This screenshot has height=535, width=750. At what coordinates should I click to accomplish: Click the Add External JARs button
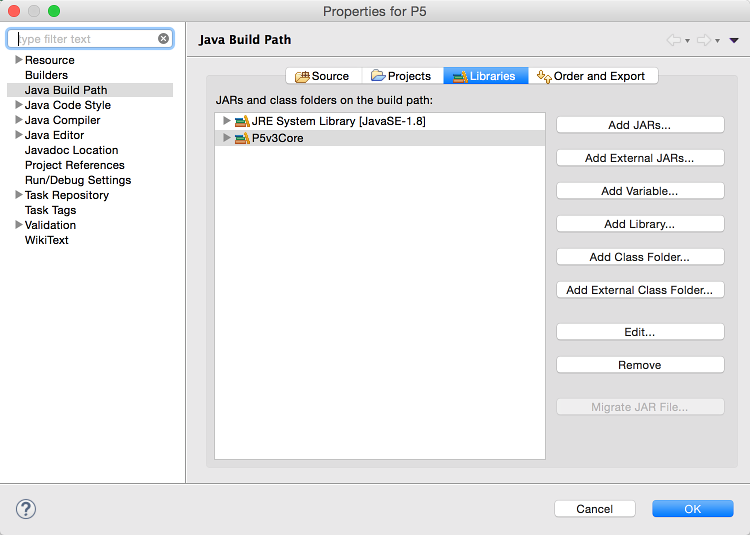tap(639, 158)
